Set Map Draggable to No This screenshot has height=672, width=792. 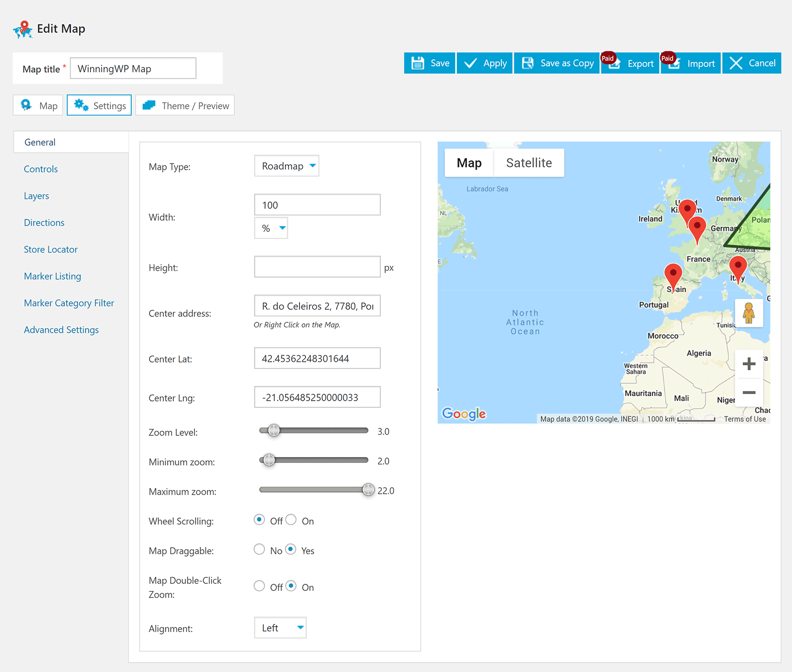coord(259,549)
